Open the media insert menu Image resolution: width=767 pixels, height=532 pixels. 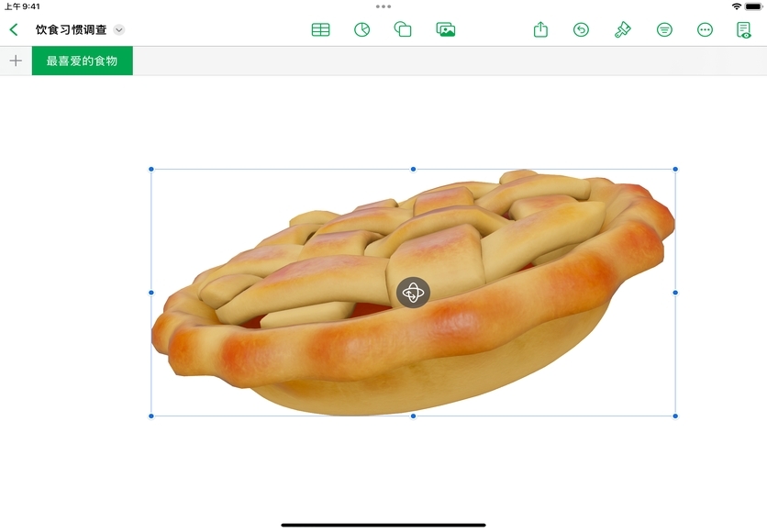446,29
